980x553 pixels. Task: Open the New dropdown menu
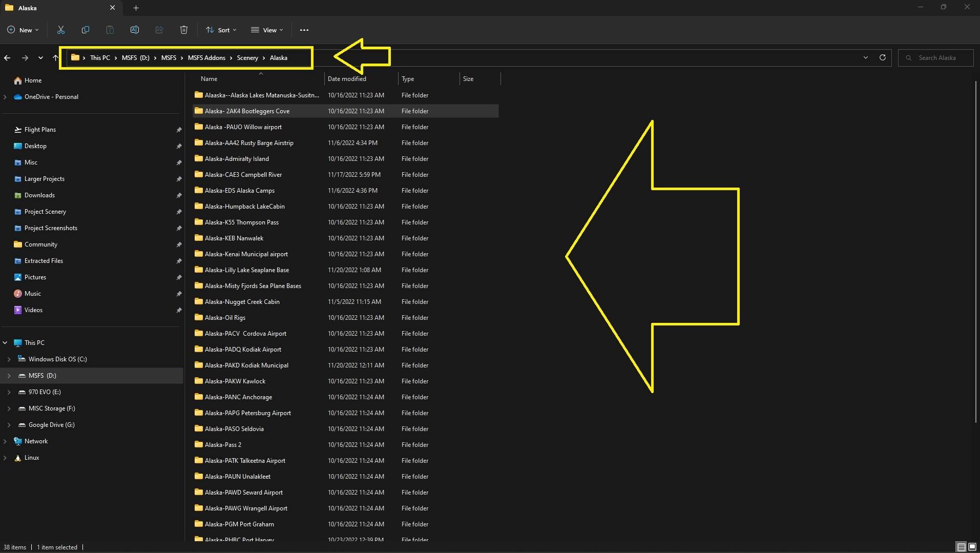pos(23,30)
